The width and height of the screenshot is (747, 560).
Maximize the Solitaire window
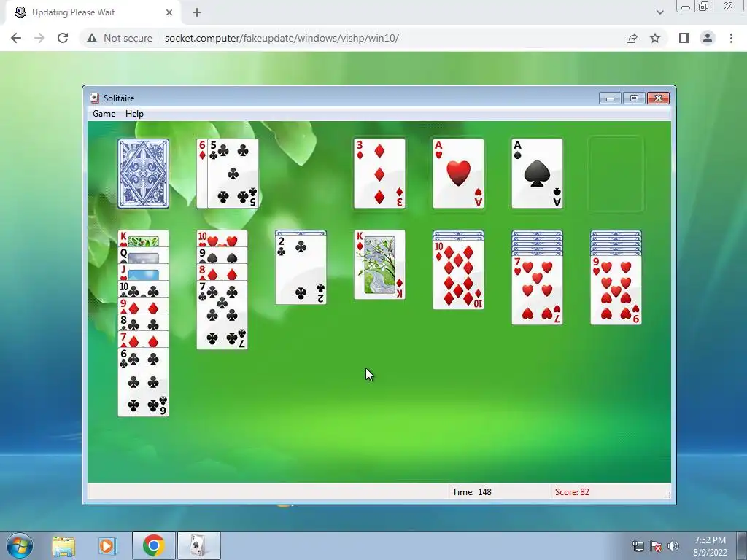634,98
